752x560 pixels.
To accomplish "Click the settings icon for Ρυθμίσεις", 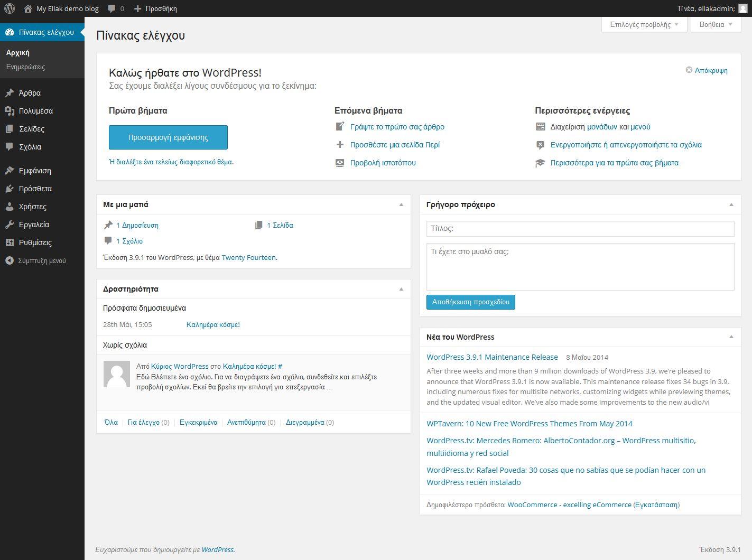I will [x=10, y=242].
